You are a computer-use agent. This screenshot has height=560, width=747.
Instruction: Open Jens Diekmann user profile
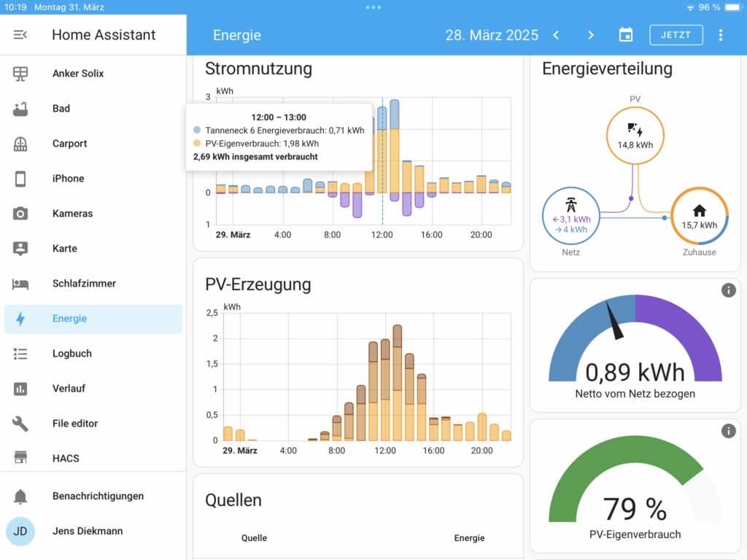click(x=88, y=532)
